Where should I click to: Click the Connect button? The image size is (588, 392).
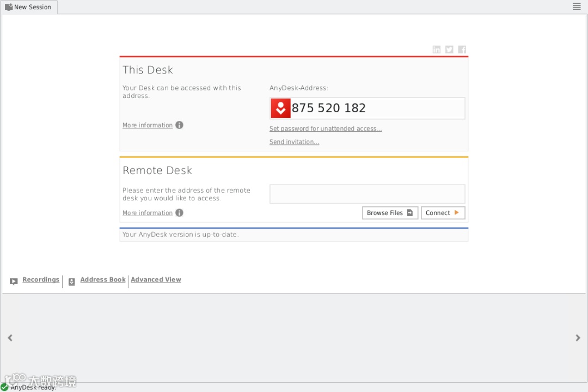pos(443,213)
